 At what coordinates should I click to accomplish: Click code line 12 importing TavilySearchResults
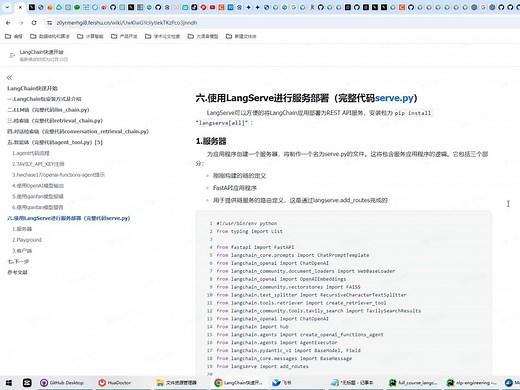pos(319,311)
